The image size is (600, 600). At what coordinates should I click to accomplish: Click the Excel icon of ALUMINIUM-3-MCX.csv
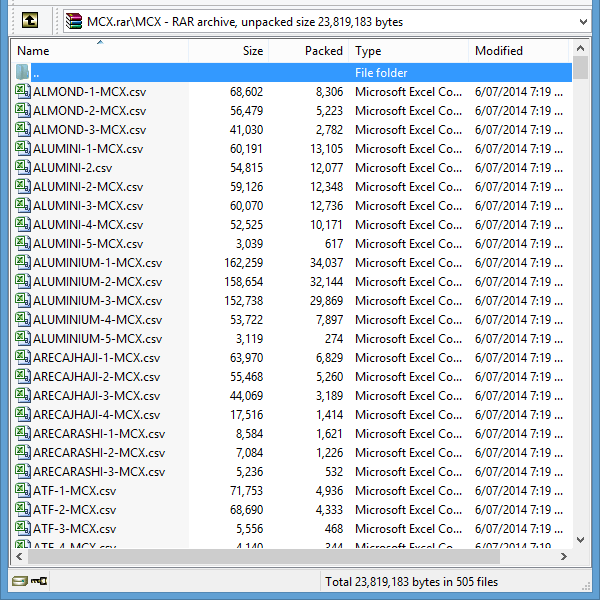pyautogui.click(x=23, y=300)
